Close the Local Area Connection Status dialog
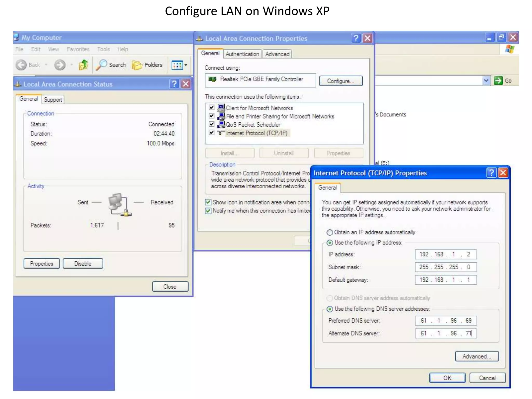Viewport: 532px width, 399px height. point(186,84)
